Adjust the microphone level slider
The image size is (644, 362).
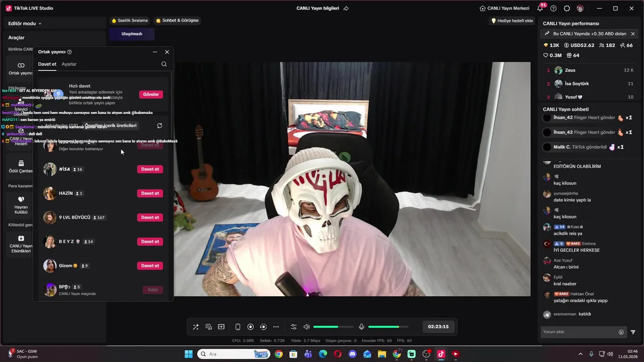tap(388, 327)
